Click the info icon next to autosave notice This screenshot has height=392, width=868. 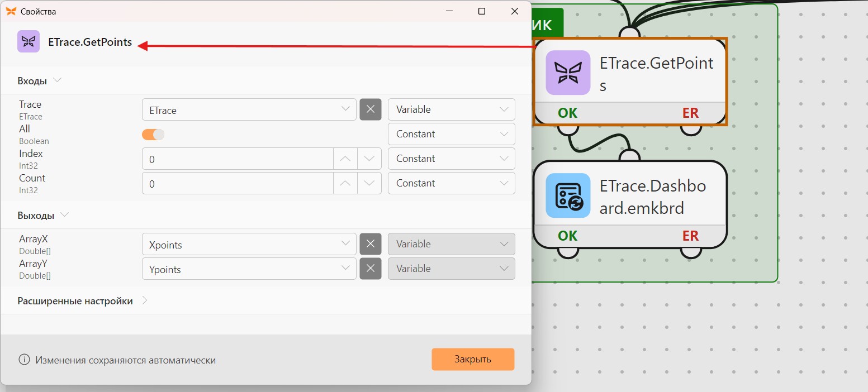click(24, 360)
